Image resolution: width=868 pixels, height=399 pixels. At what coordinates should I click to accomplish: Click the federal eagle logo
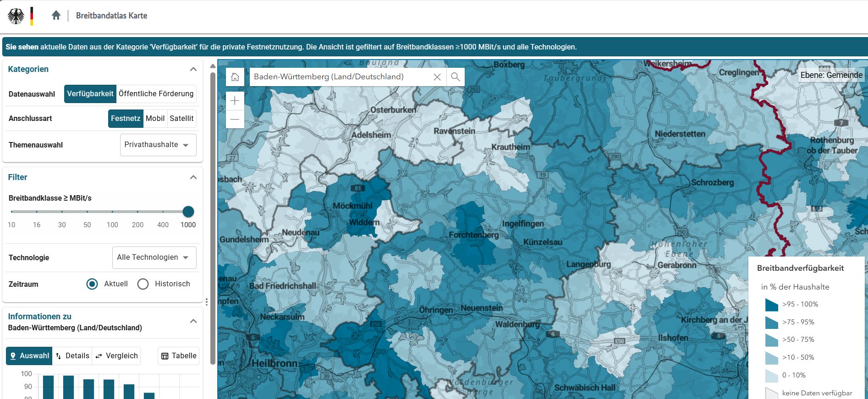point(16,16)
